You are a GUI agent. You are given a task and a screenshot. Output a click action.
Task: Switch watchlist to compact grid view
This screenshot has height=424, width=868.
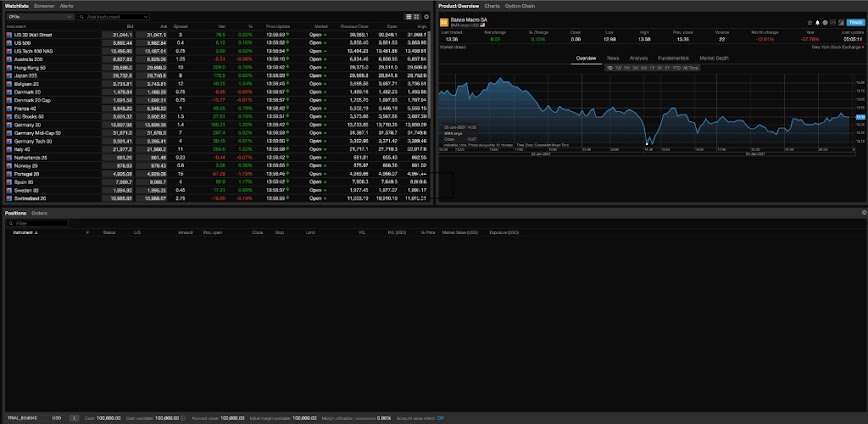coord(417,17)
